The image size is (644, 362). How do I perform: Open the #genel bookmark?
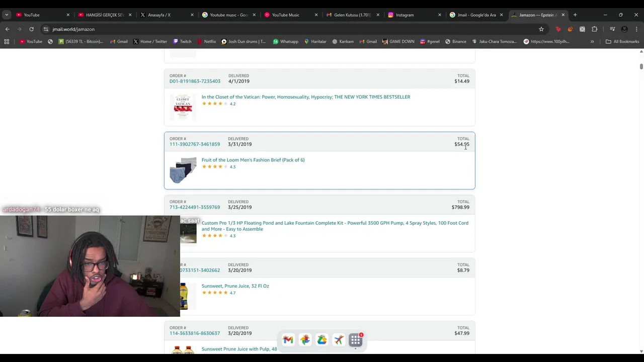[430, 42]
